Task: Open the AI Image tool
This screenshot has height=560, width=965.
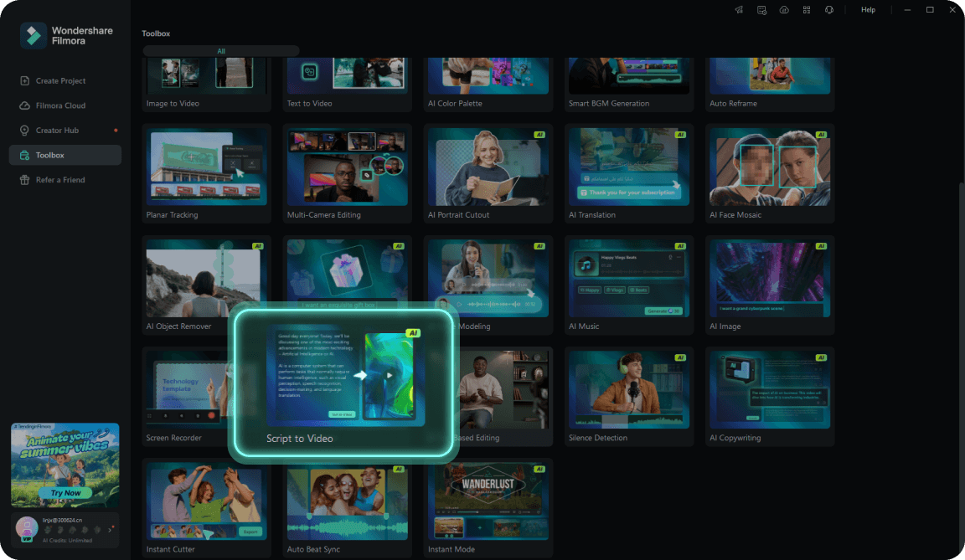Action: [770, 285]
